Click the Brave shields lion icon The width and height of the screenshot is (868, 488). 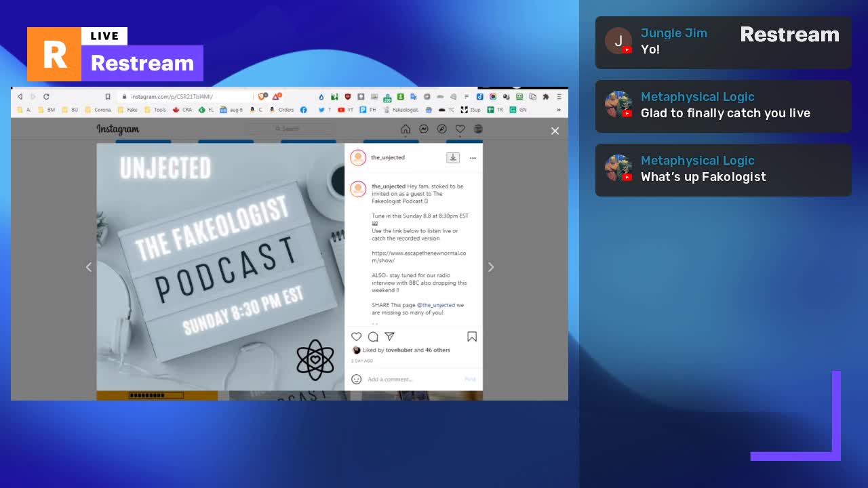[263, 96]
